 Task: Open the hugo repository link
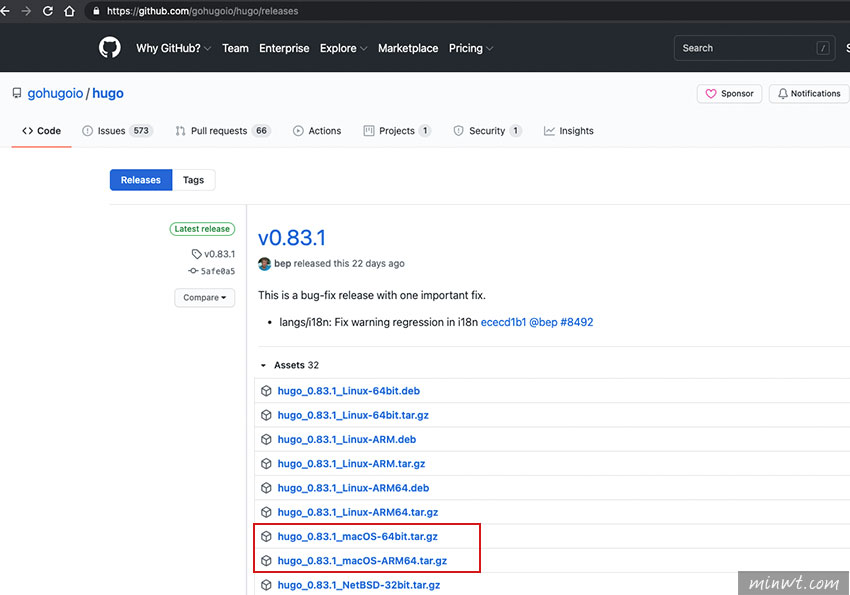coord(108,93)
